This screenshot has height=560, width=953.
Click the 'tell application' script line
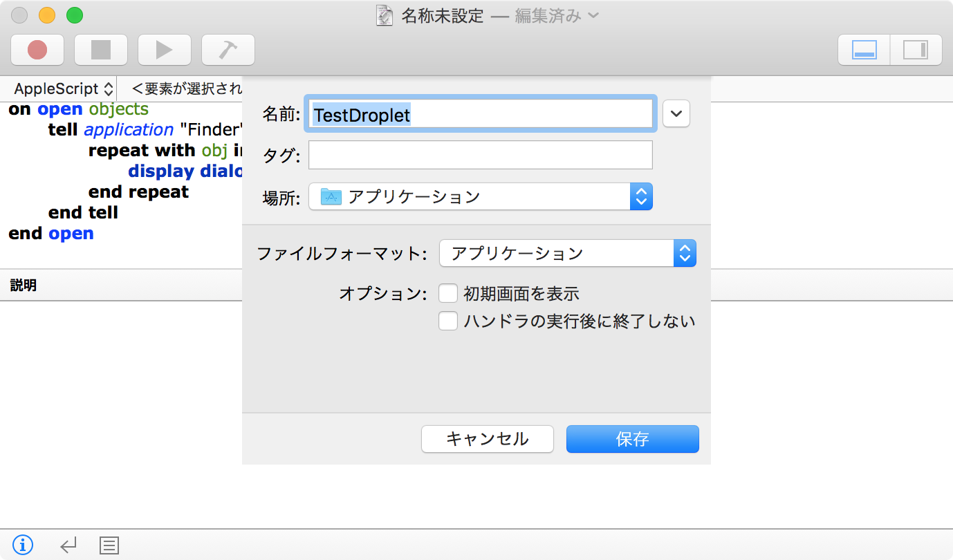click(145, 129)
